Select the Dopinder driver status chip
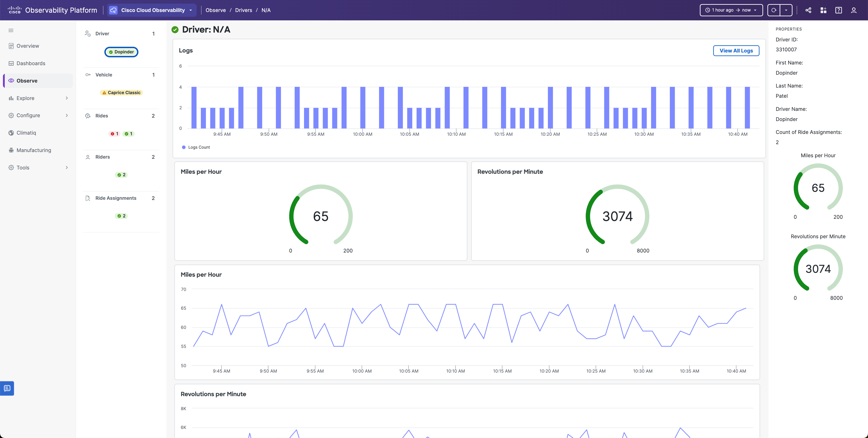868x438 pixels. click(121, 52)
